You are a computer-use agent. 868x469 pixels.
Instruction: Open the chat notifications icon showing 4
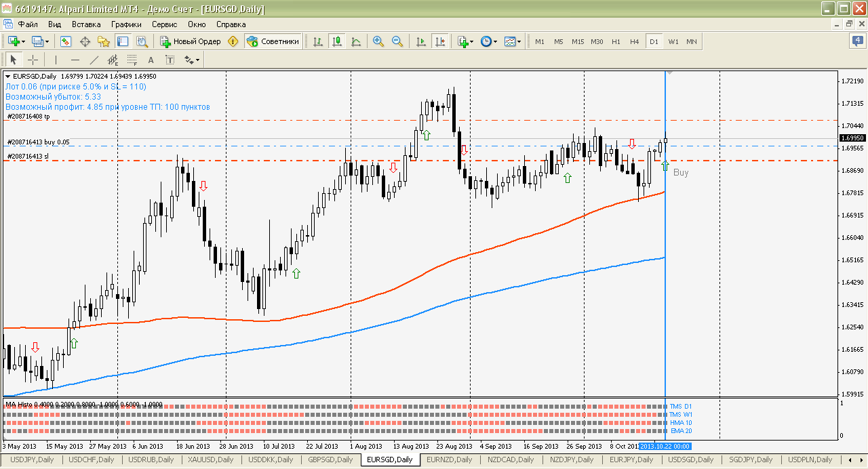tap(856, 41)
